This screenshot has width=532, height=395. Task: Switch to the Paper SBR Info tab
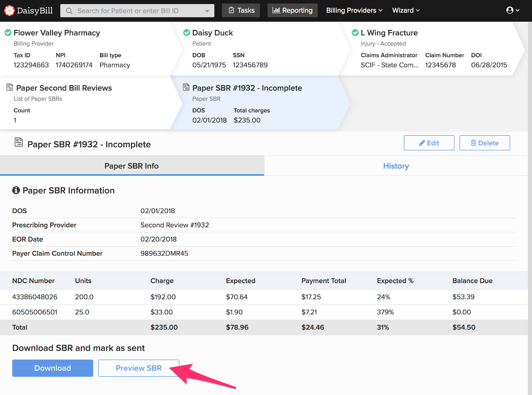point(132,166)
